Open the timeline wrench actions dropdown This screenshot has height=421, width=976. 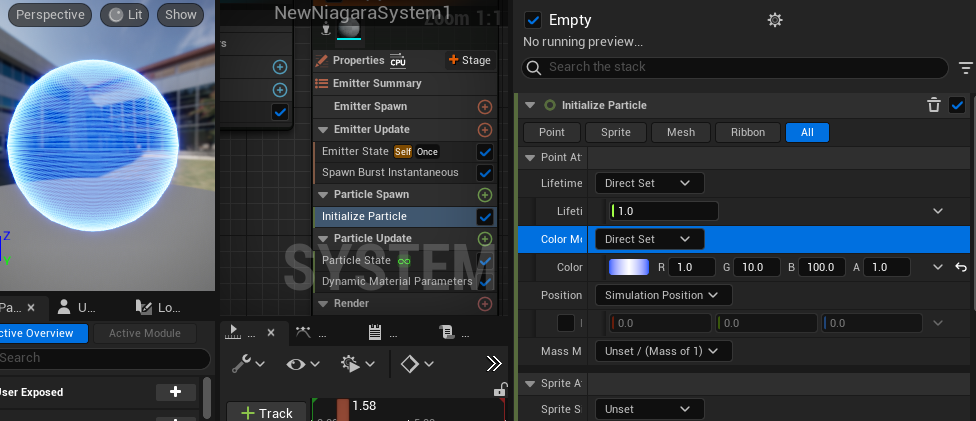pos(248,364)
